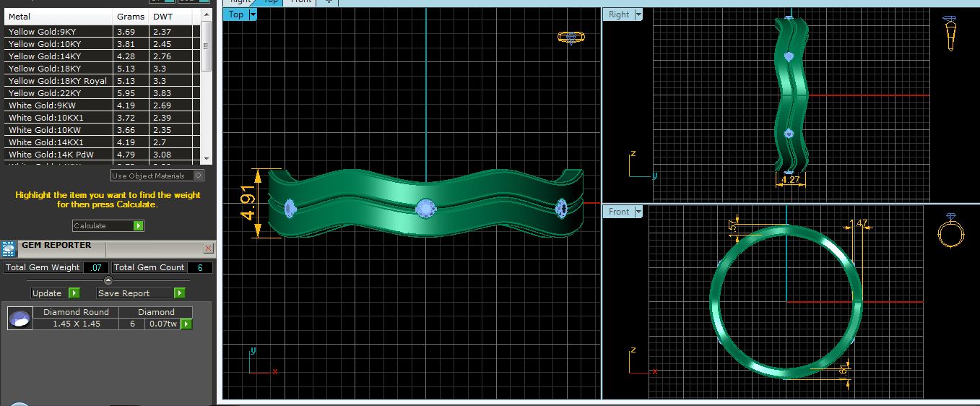Open the Top viewport dropdown arrow
980x406 pixels.
(x=253, y=14)
